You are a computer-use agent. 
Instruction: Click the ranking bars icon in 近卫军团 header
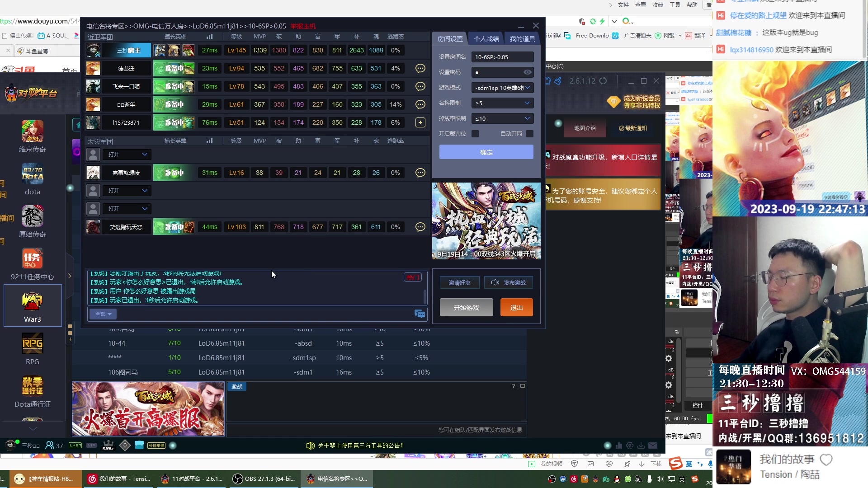pyautogui.click(x=209, y=37)
